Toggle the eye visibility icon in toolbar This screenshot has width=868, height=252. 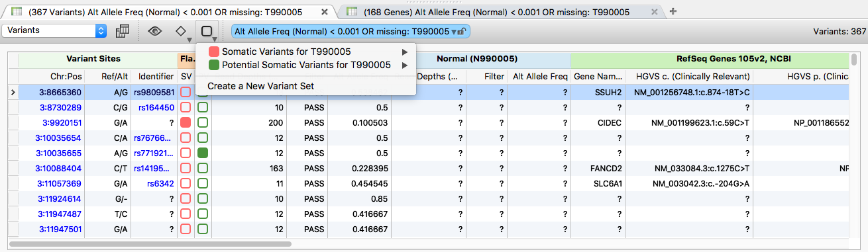pos(155,31)
